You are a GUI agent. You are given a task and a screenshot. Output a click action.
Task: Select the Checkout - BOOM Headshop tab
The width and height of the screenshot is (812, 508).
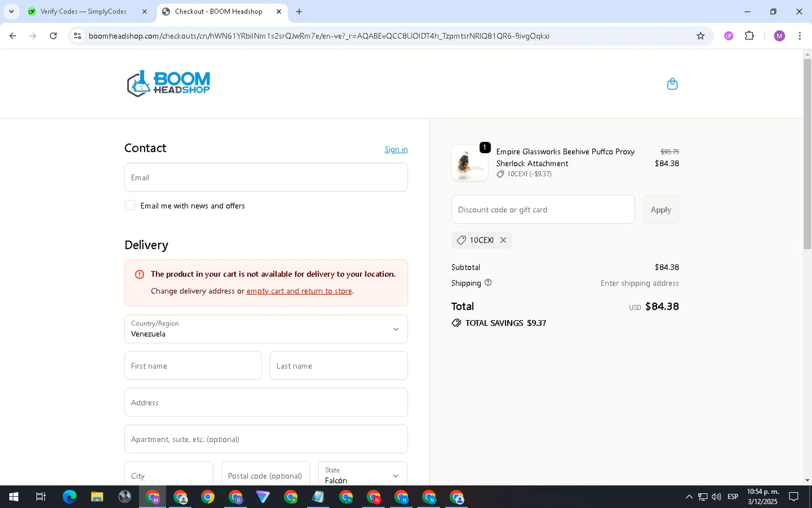click(x=219, y=11)
